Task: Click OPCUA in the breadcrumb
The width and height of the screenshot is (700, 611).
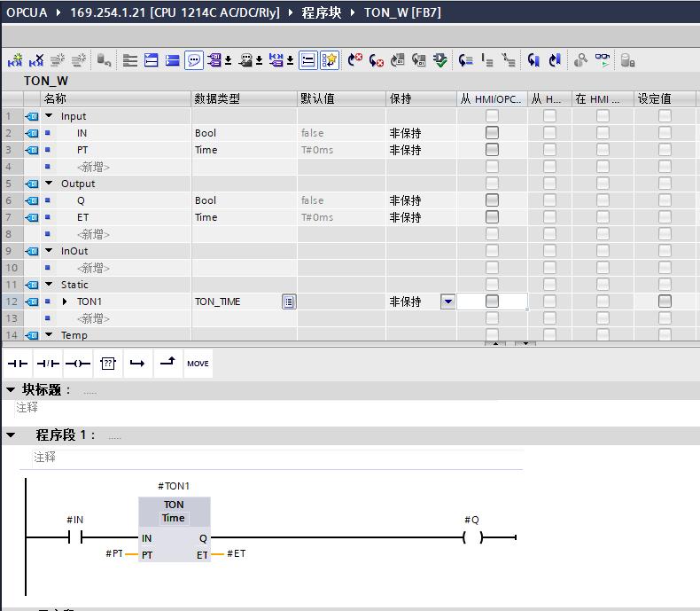Action: [27, 12]
